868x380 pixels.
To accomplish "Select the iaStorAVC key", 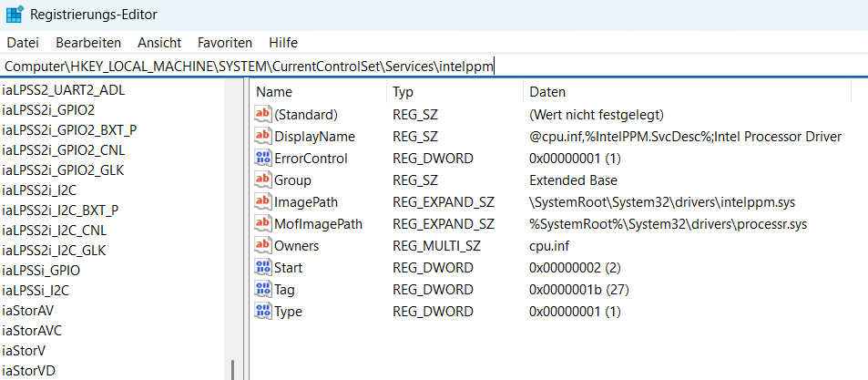I will point(32,331).
